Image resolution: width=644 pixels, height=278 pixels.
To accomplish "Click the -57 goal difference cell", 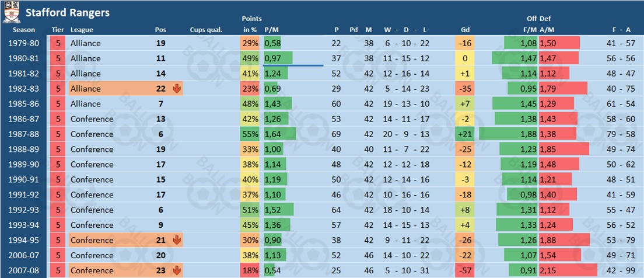I will click(465, 270).
